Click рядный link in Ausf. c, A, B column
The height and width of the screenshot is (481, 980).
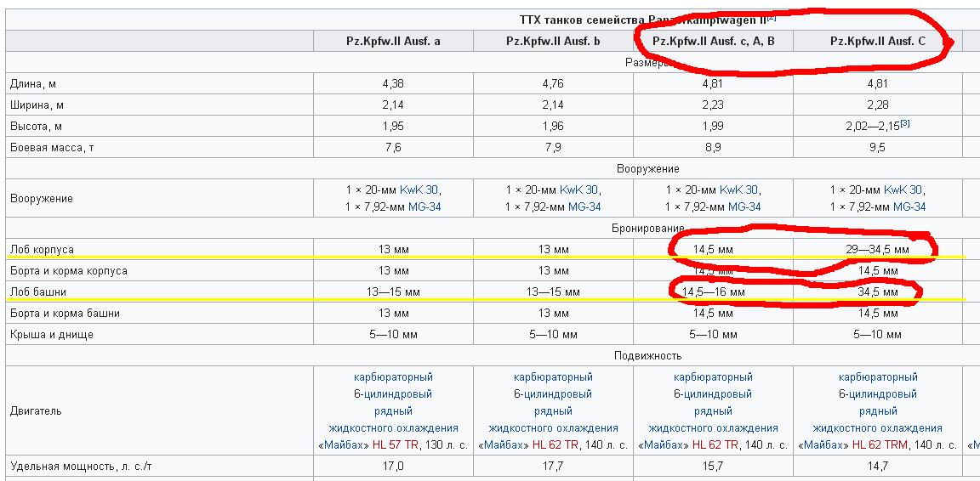(x=713, y=411)
